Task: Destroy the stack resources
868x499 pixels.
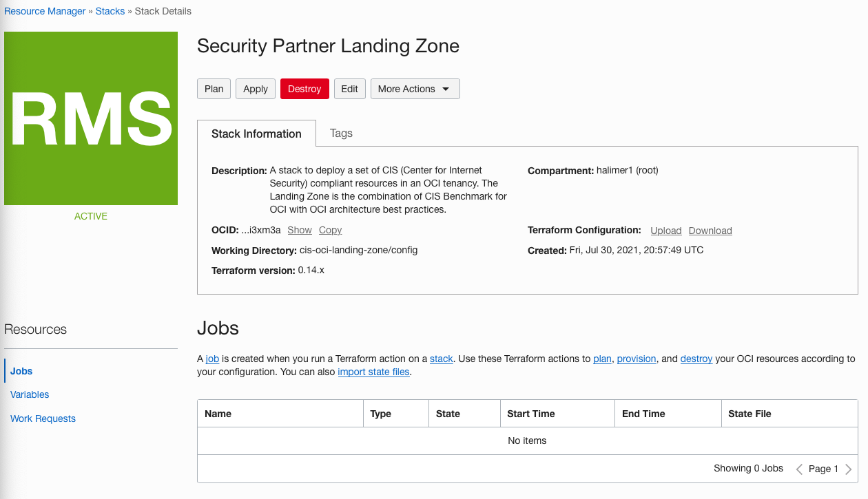Action: point(304,88)
